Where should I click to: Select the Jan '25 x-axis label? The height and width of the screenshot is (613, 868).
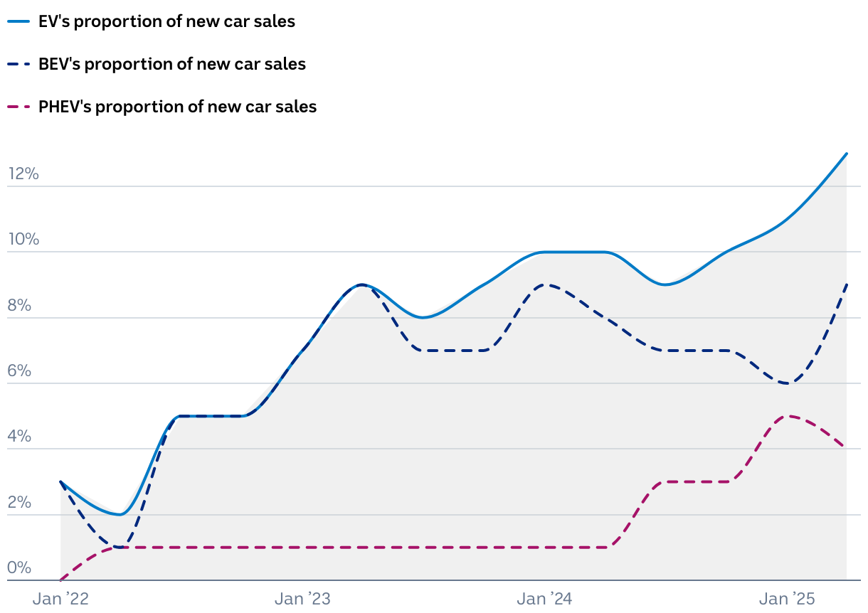pos(786,599)
